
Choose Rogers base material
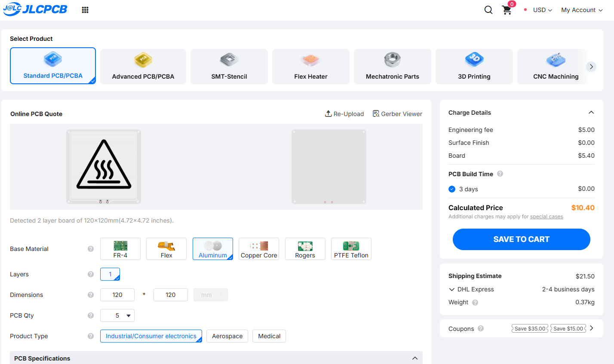coord(305,249)
